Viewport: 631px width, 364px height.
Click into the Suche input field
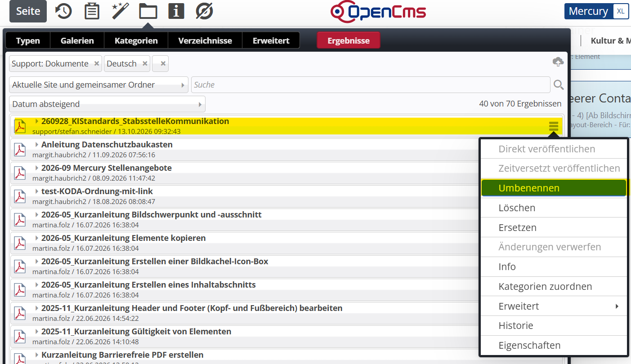[371, 85]
